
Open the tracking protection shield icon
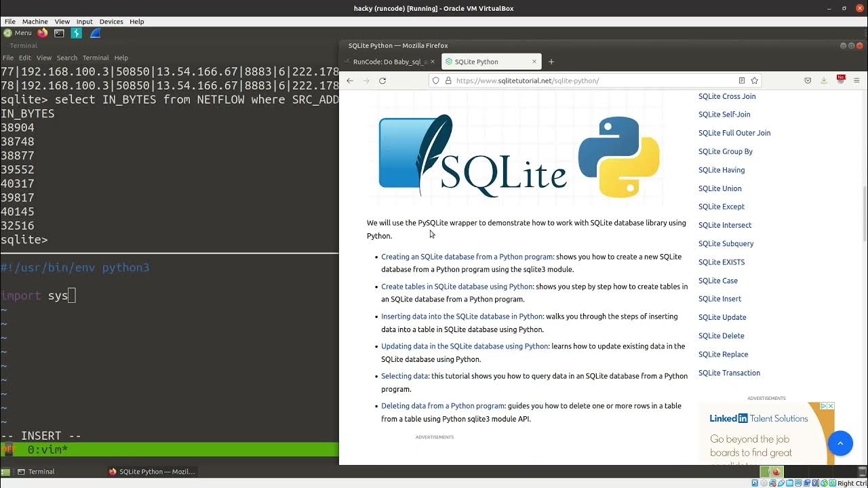(436, 81)
